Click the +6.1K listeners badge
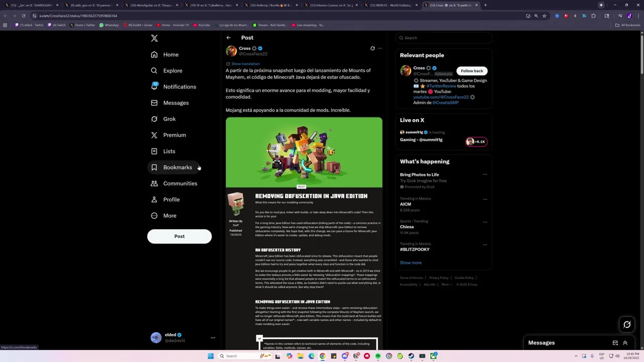Viewport: 644px width, 362px height. [476, 142]
